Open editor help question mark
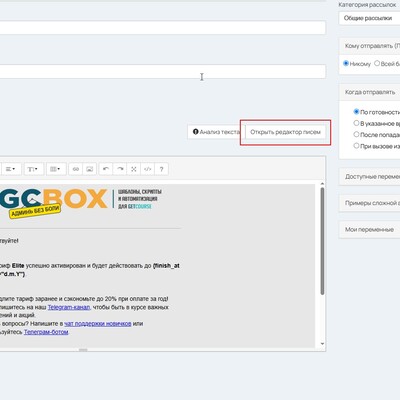This screenshot has width=400, height=400. (x=161, y=169)
